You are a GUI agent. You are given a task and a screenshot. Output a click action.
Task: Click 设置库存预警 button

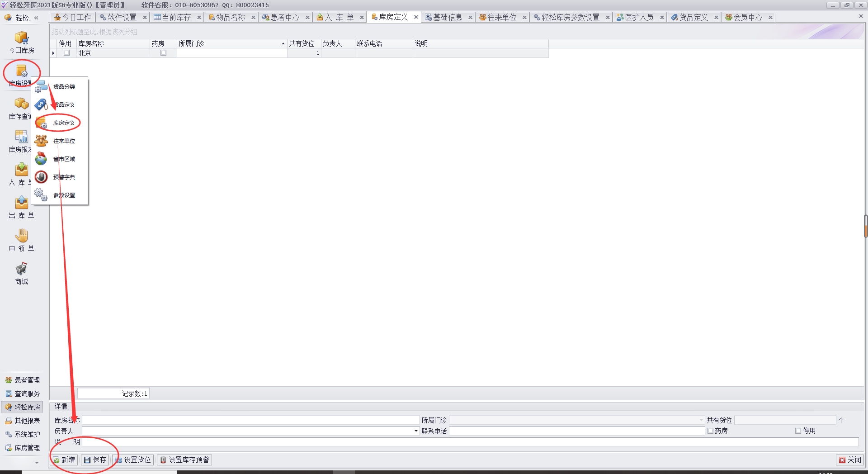coord(184,460)
